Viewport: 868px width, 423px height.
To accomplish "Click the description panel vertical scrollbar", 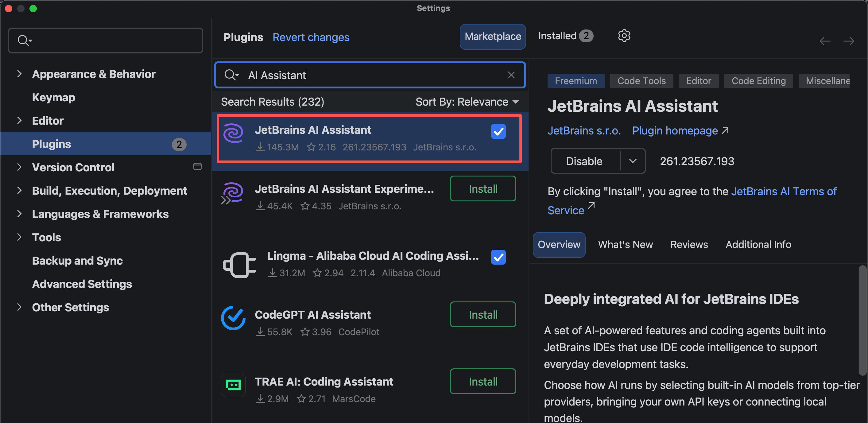I will click(862, 320).
